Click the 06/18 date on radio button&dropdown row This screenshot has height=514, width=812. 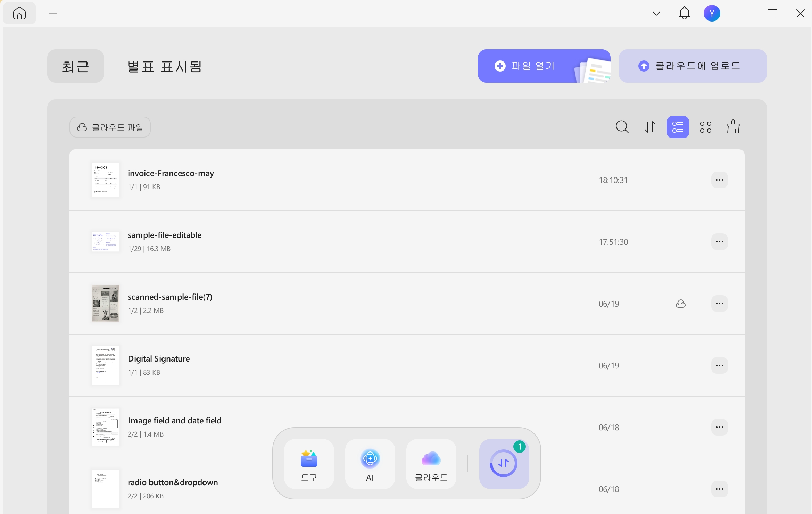[609, 489]
